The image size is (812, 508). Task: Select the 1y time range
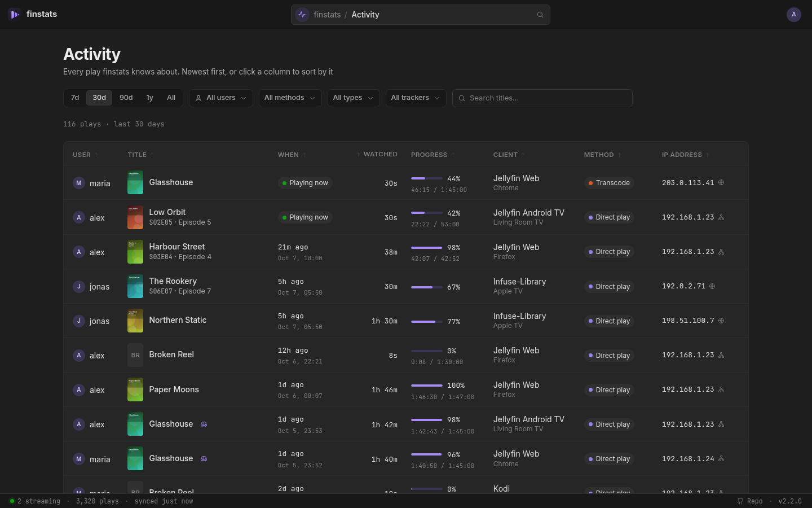pos(150,98)
